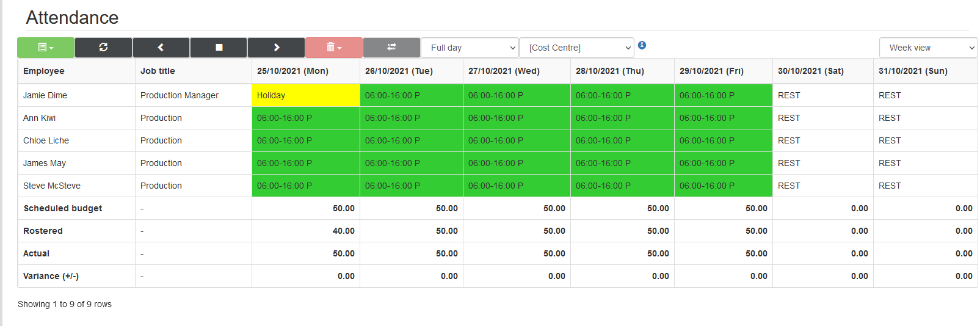Image resolution: width=980 pixels, height=326 pixels.
Task: Click Scheduled budget Monday value 50.00
Action: tap(344, 208)
